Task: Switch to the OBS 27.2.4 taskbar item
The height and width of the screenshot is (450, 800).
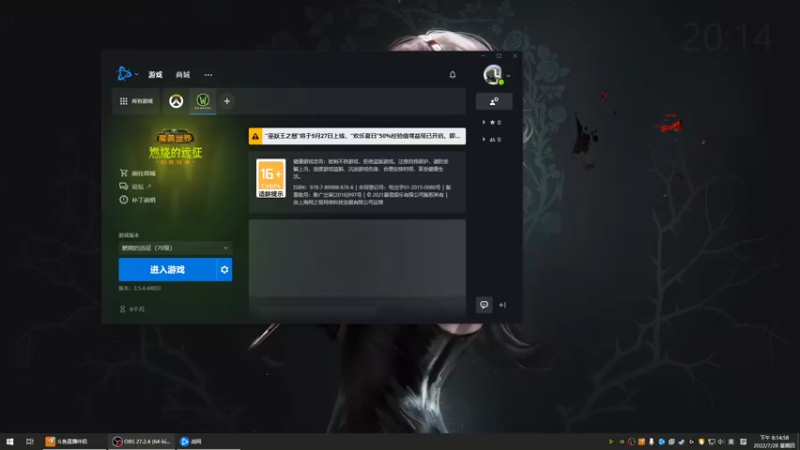Action: (x=141, y=441)
